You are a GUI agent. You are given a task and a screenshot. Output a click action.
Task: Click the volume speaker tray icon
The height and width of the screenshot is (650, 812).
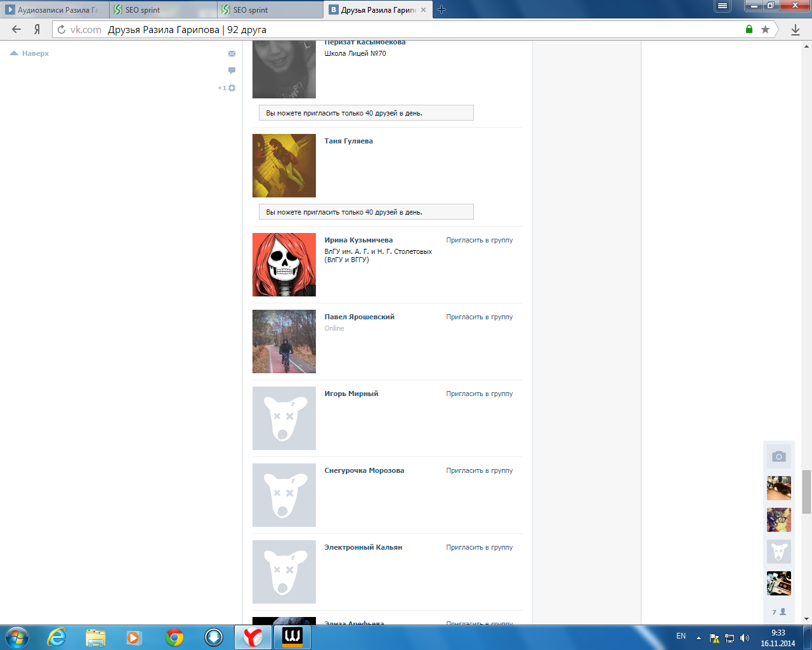(x=745, y=638)
